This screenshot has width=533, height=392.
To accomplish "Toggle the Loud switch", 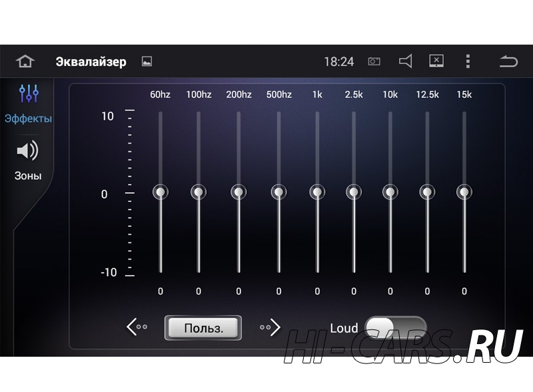I will (x=395, y=328).
